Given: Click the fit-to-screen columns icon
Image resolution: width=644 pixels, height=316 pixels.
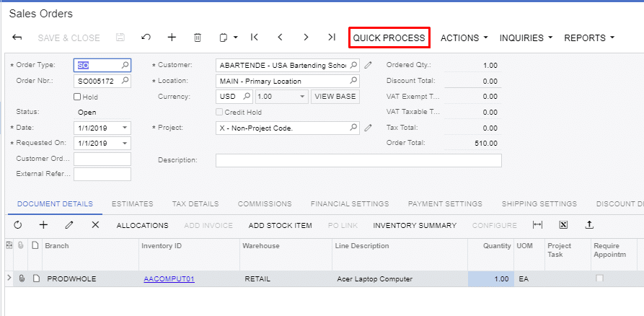Looking at the screenshot, I should pos(537,225).
